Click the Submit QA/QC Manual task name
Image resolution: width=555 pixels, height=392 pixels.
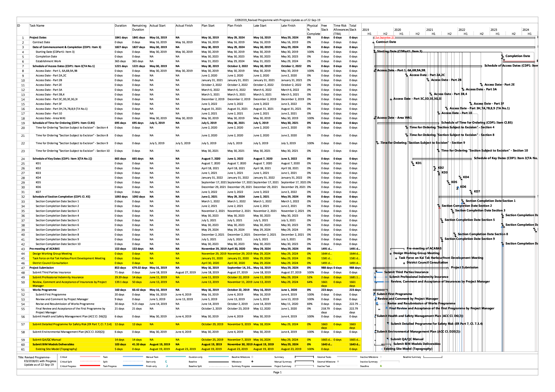click(x=47, y=339)
